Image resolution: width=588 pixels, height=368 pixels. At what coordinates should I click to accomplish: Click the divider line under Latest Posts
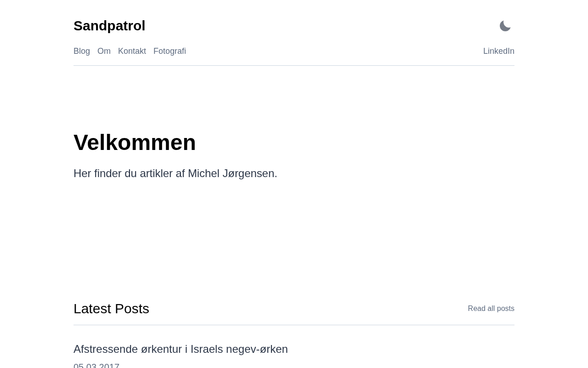pos(294,325)
